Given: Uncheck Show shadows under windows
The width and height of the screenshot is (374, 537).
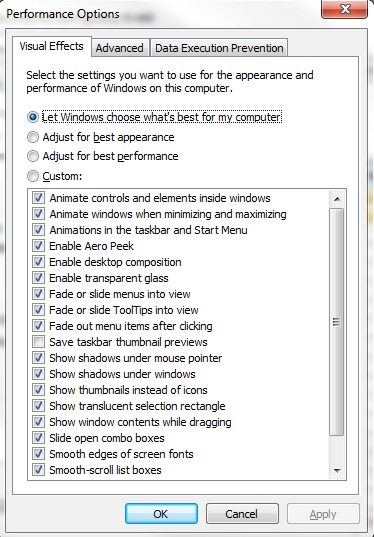Looking at the screenshot, I should coord(38,373).
